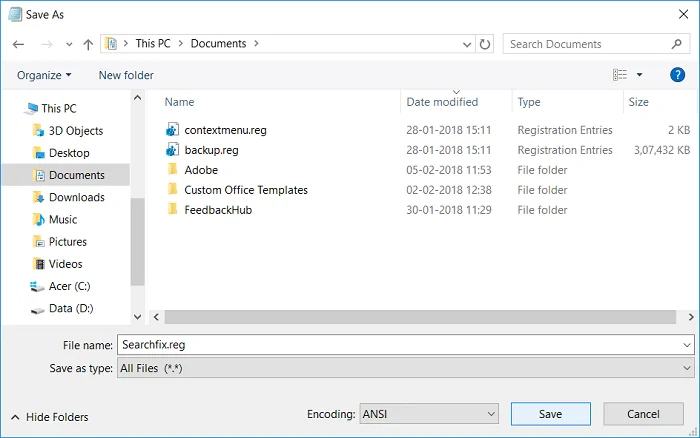The width and height of the screenshot is (700, 438).
Task: Open the Encoding ANSI dropdown
Action: pos(429,414)
